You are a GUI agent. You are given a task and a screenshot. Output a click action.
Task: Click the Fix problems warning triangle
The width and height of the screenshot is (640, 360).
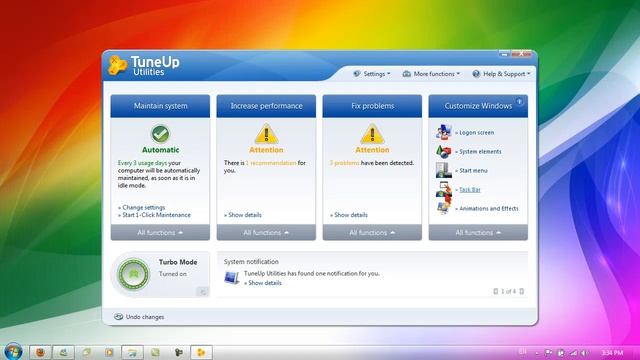(x=372, y=133)
